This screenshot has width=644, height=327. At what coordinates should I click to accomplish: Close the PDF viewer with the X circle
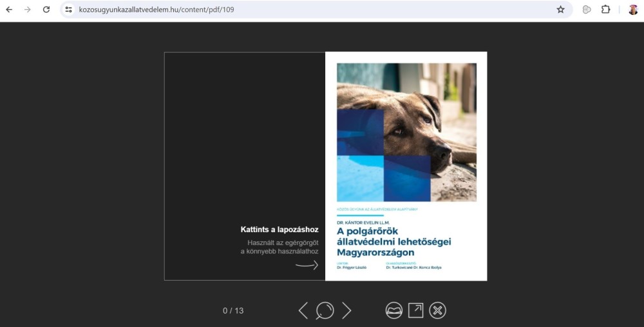pyautogui.click(x=438, y=311)
